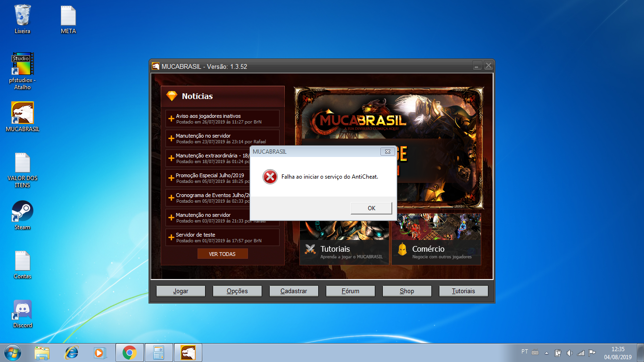Select the Lixeira recycle bin icon
The width and height of the screenshot is (644, 362).
coord(22,19)
